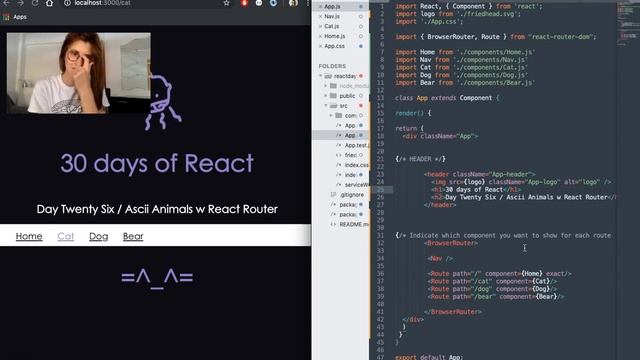Close the Cat.js open file
This screenshot has height=360, width=640.
tap(320, 26)
